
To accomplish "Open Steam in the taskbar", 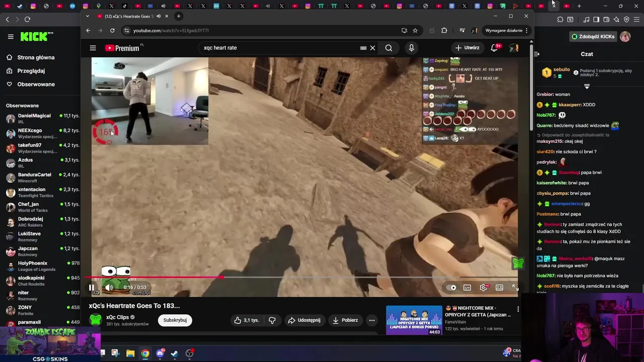I will coord(175,353).
